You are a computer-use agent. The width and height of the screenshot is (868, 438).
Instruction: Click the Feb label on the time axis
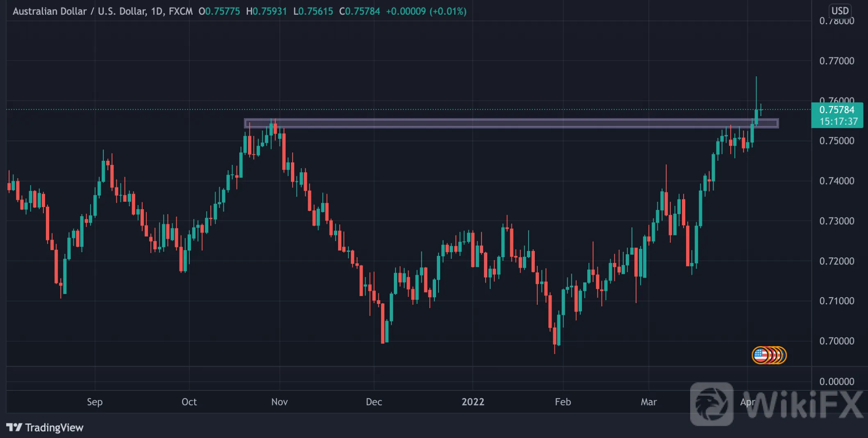click(563, 402)
